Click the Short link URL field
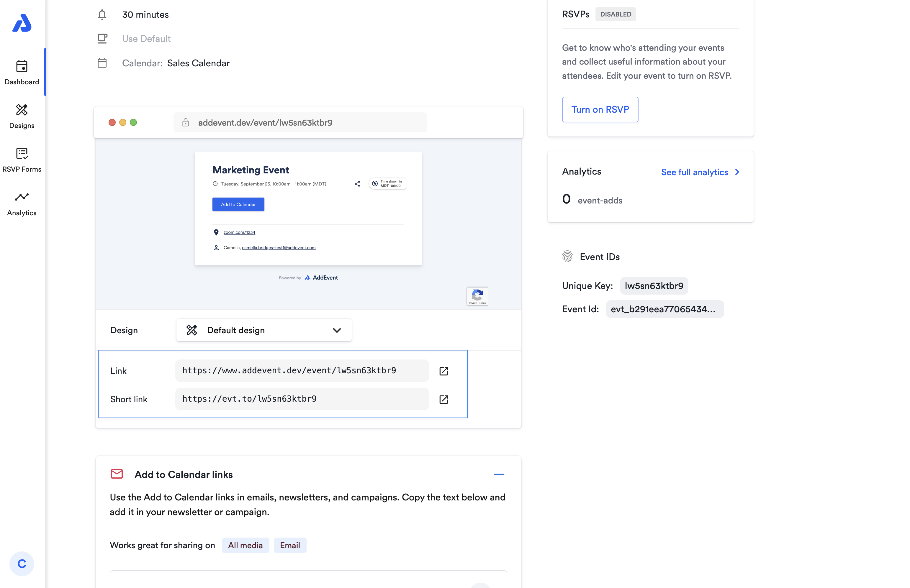Viewport: 910px width, 588px height. pos(302,399)
